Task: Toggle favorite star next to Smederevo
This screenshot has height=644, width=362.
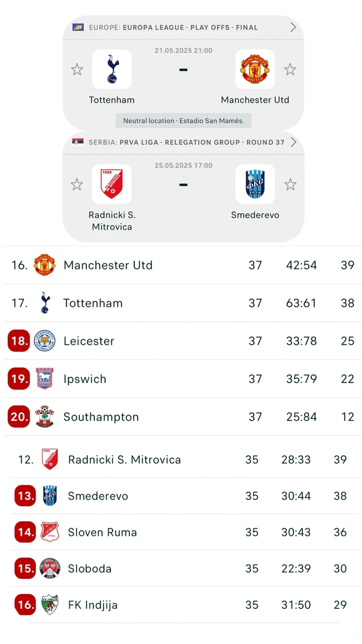Action: pyautogui.click(x=290, y=185)
